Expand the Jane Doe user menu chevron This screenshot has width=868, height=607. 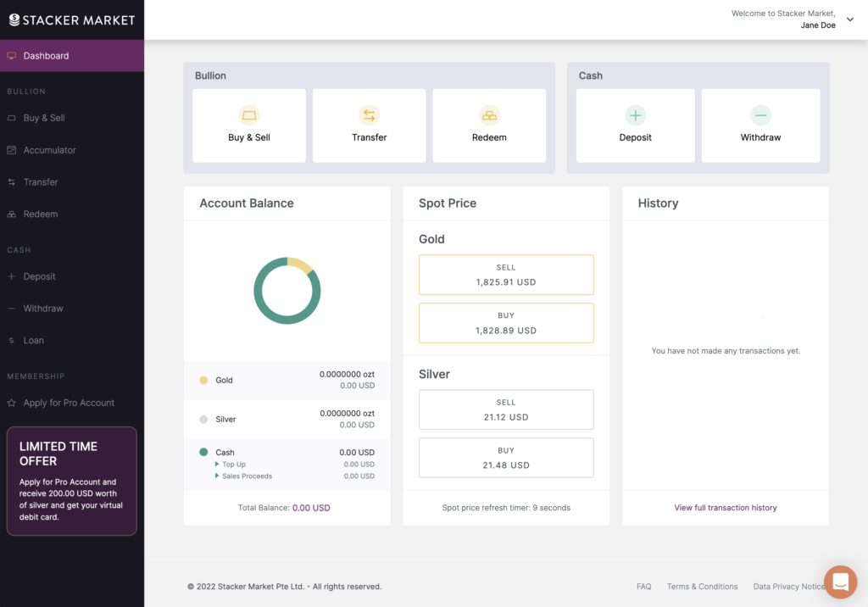click(850, 19)
